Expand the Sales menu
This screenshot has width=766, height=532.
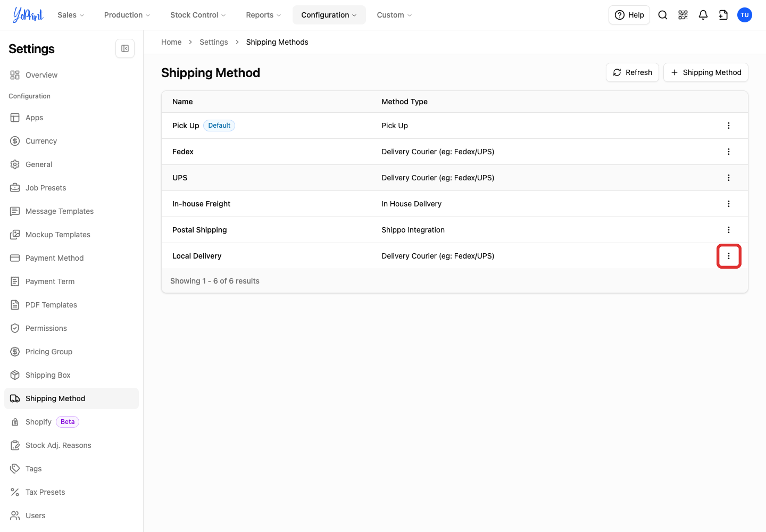[71, 15]
